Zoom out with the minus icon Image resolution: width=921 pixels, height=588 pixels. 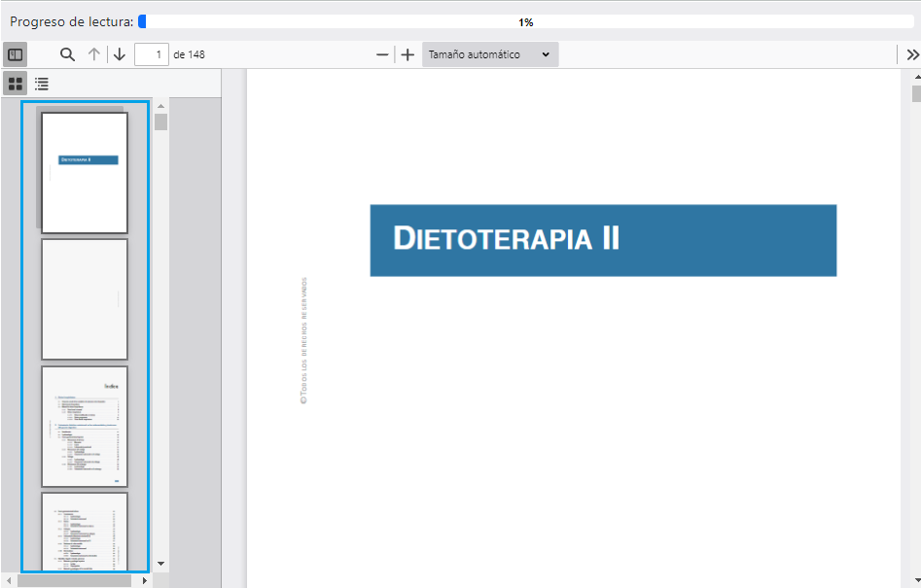point(382,54)
